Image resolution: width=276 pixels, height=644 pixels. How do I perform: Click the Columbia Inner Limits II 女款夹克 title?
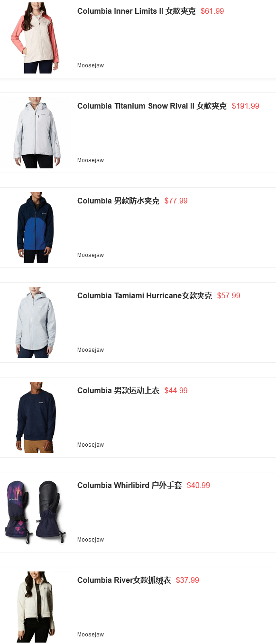pos(136,11)
